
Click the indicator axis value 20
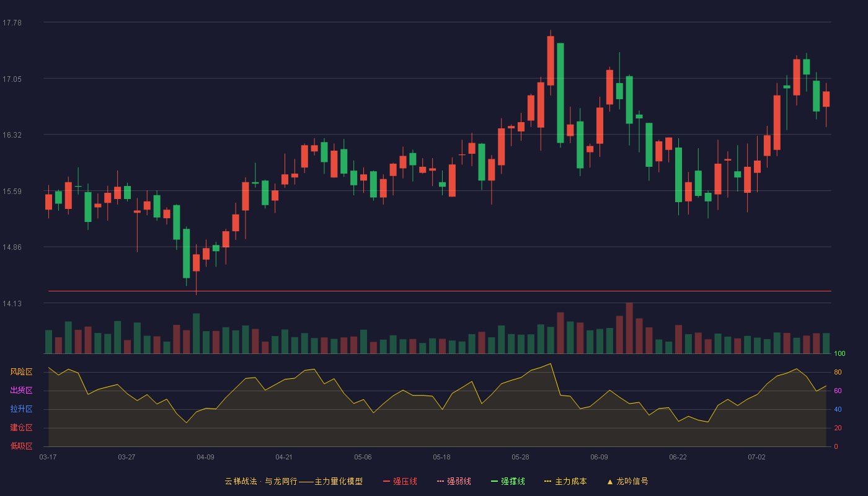[838, 428]
